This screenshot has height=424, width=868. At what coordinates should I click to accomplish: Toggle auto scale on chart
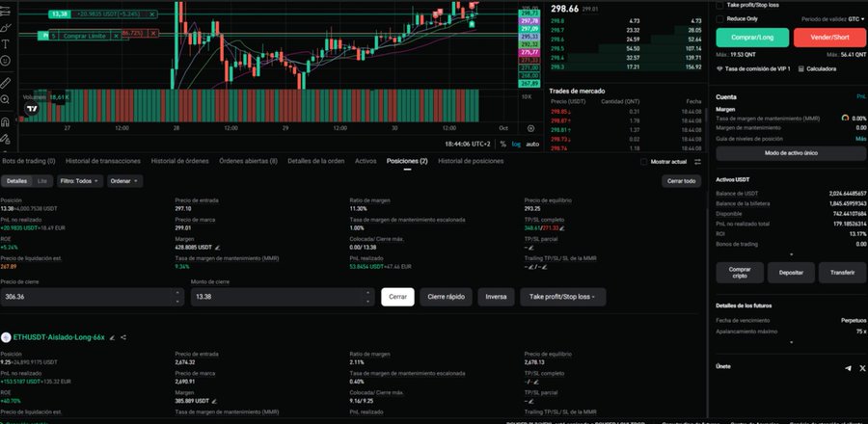pyautogui.click(x=532, y=144)
